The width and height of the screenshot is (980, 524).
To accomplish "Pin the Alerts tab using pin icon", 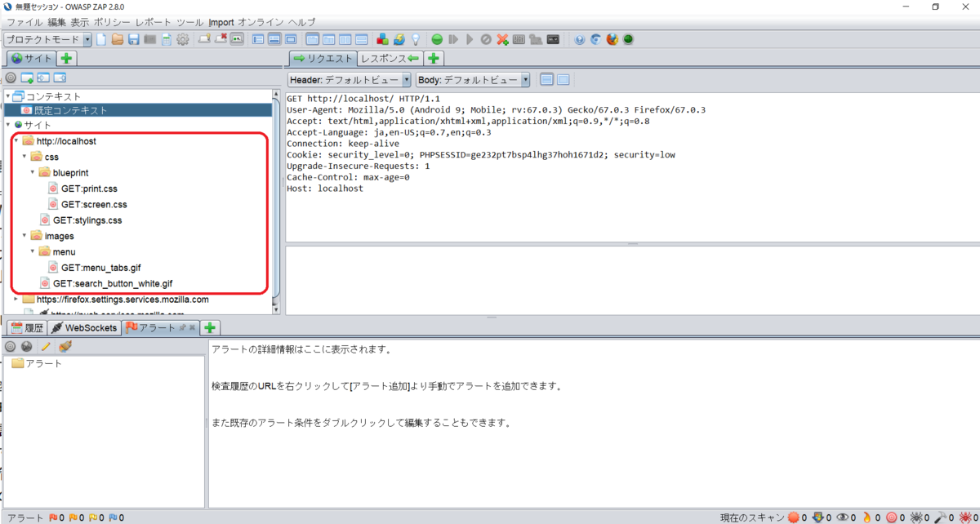I will [183, 327].
